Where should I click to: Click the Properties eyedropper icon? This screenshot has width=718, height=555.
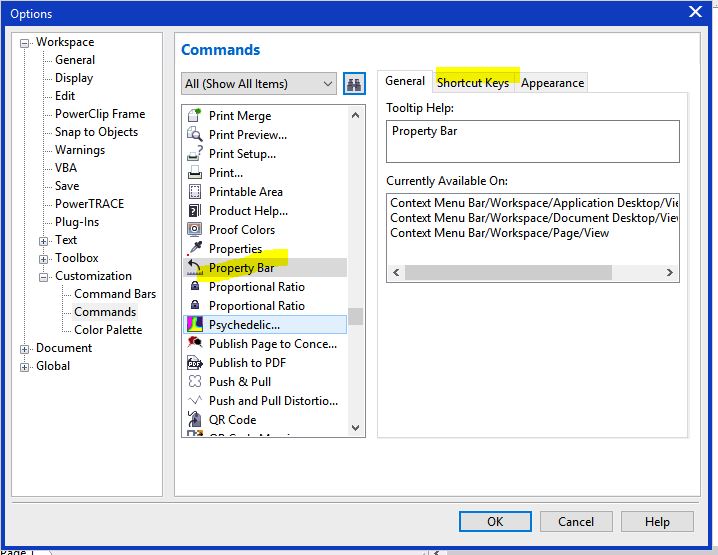click(195, 248)
